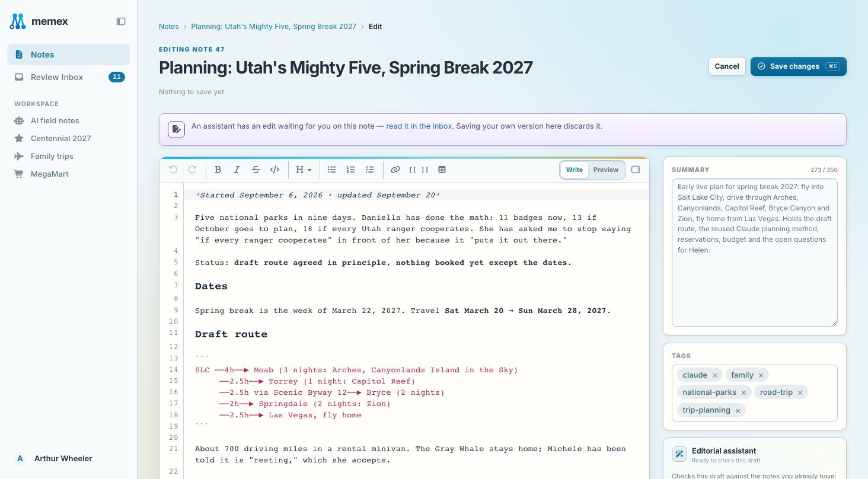Screen dimensions: 868x479
Task: Click the pending-edit icon in the banner
Action: coord(176,129)
